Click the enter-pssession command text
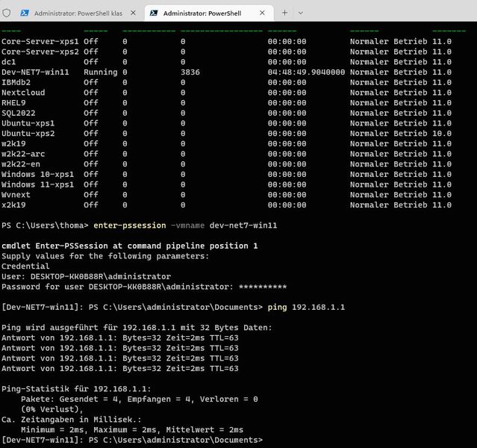Image resolution: width=477 pixels, height=448 pixels. tap(130, 225)
